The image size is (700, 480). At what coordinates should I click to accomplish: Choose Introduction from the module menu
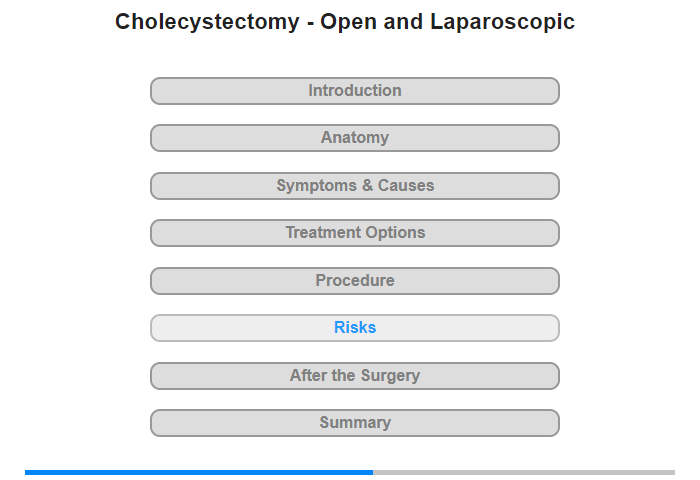tap(355, 91)
